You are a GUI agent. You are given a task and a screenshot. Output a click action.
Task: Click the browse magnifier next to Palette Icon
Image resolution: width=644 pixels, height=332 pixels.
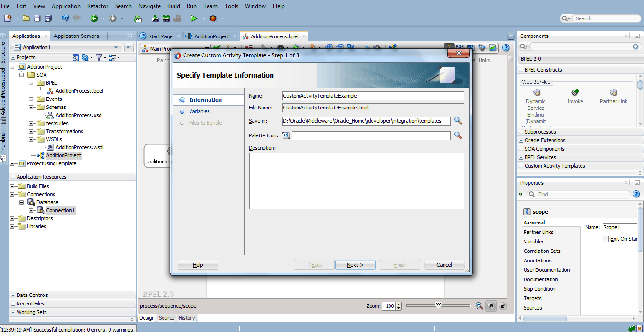[x=458, y=135]
